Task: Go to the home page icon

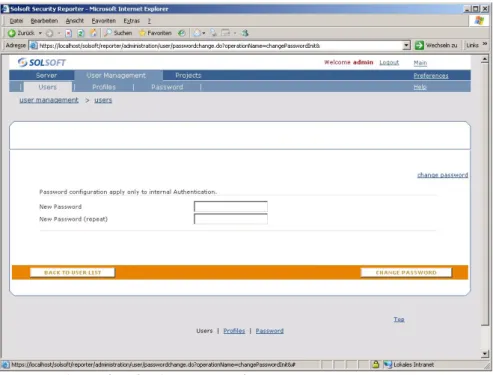Action: pyautogui.click(x=93, y=33)
